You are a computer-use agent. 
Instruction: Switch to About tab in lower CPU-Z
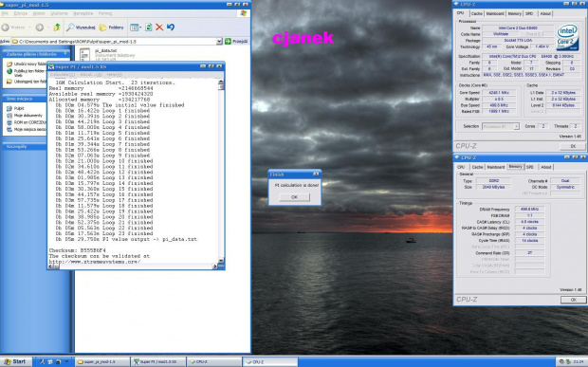click(x=546, y=167)
